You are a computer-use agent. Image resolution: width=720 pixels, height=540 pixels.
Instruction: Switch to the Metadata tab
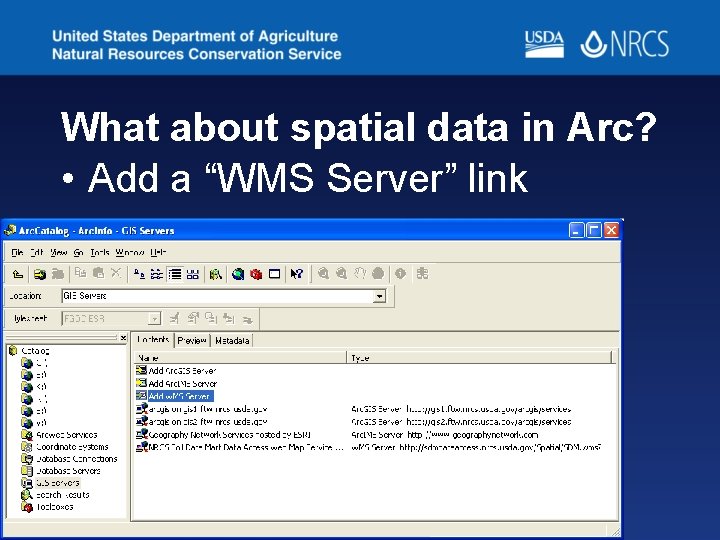pos(232,340)
